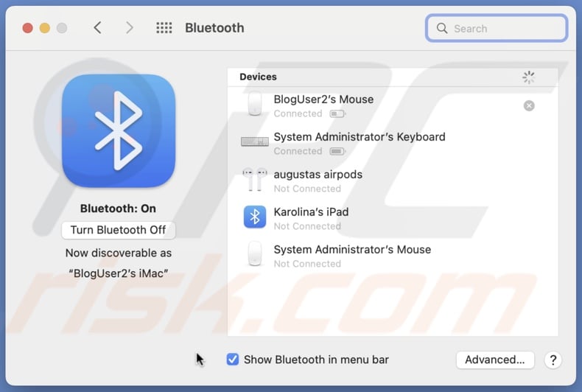The width and height of the screenshot is (582, 392).
Task: Uncheck Show Bluetooth in menu bar
Action: point(233,360)
